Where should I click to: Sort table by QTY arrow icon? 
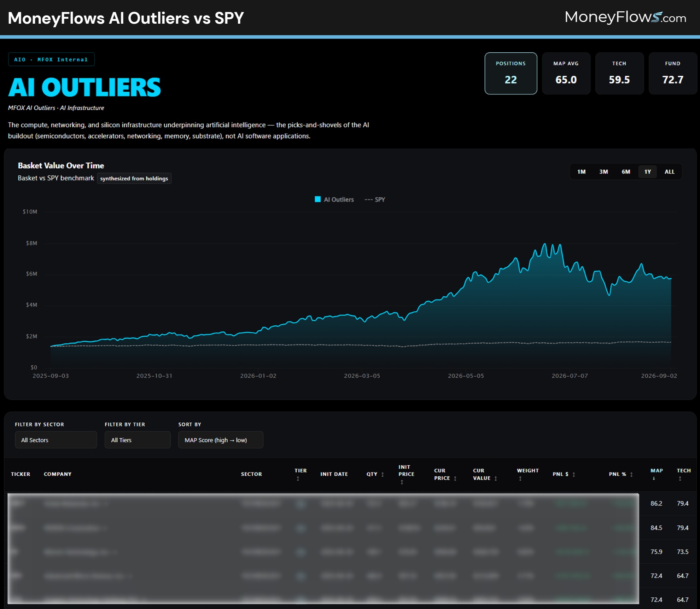383,475
